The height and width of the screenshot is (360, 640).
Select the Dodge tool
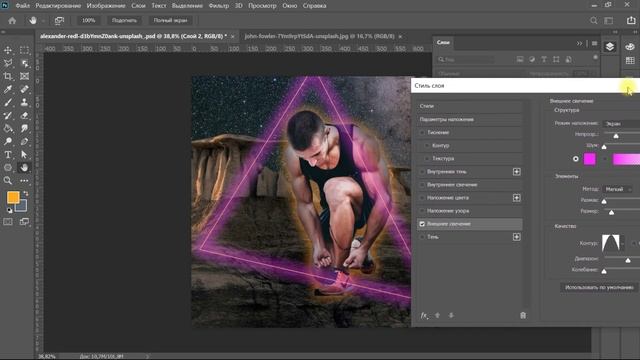pyautogui.click(x=8, y=141)
